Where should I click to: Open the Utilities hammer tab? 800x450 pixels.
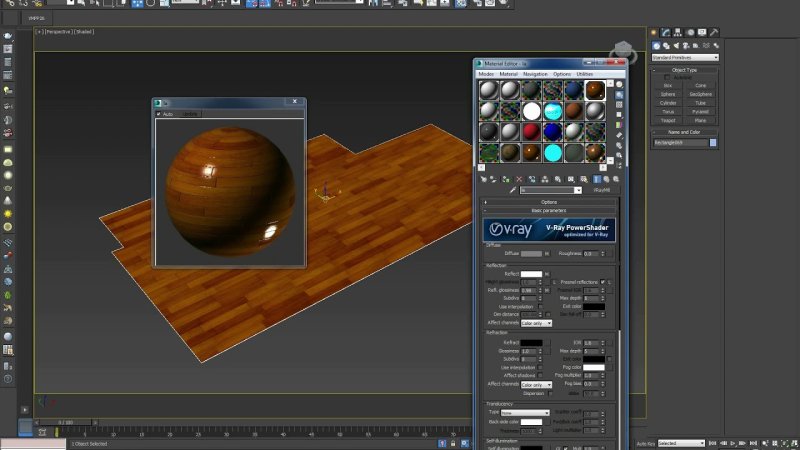pyautogui.click(x=714, y=32)
